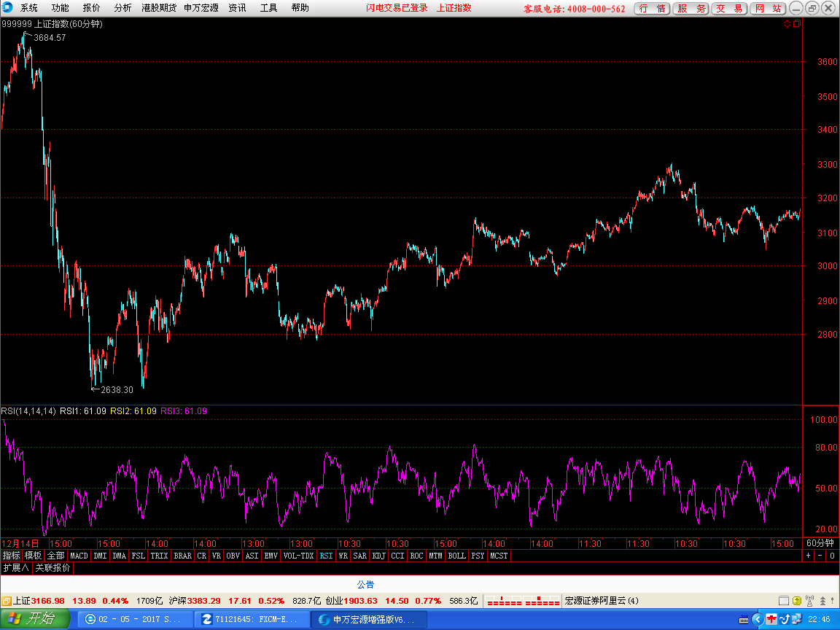
Task: Click the 创业 index value 1903.63
Action: (360, 601)
